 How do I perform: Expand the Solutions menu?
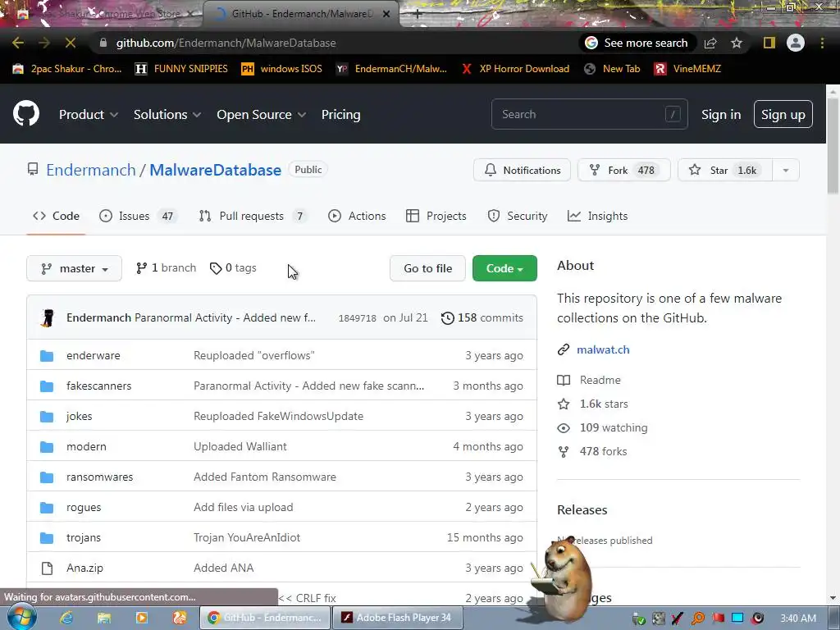(167, 115)
